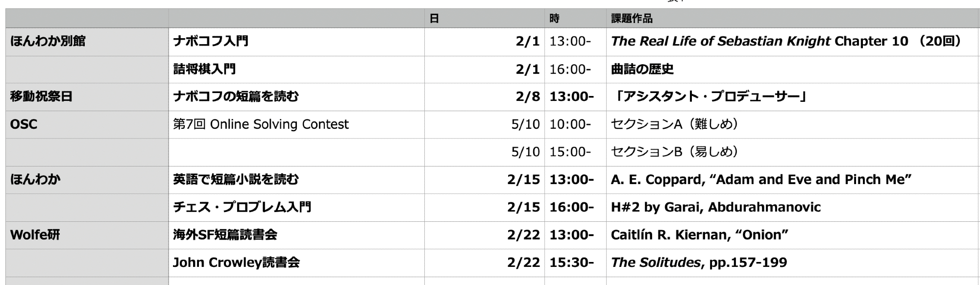
Task: Select the A. E. Coppard story cell
Action: pos(792,180)
